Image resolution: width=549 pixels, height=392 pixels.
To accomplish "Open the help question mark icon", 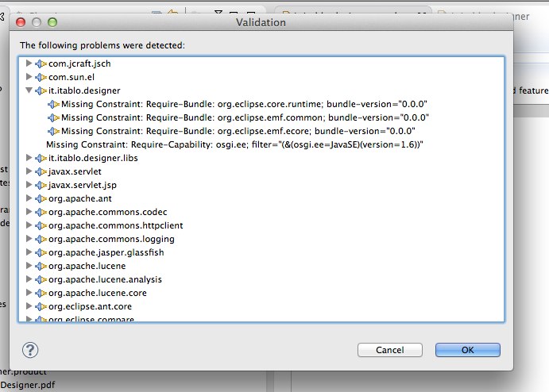I will (30, 350).
